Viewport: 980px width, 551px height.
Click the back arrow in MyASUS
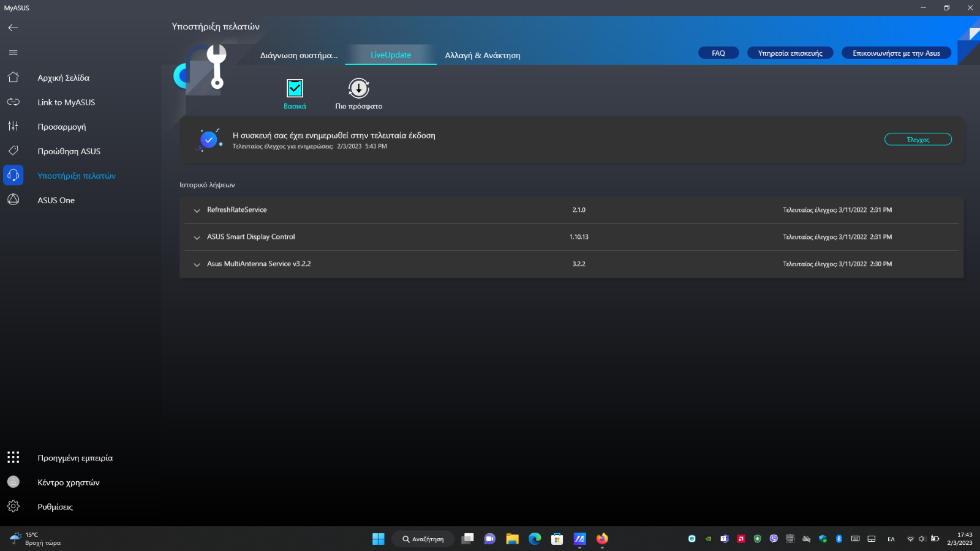coord(13,28)
